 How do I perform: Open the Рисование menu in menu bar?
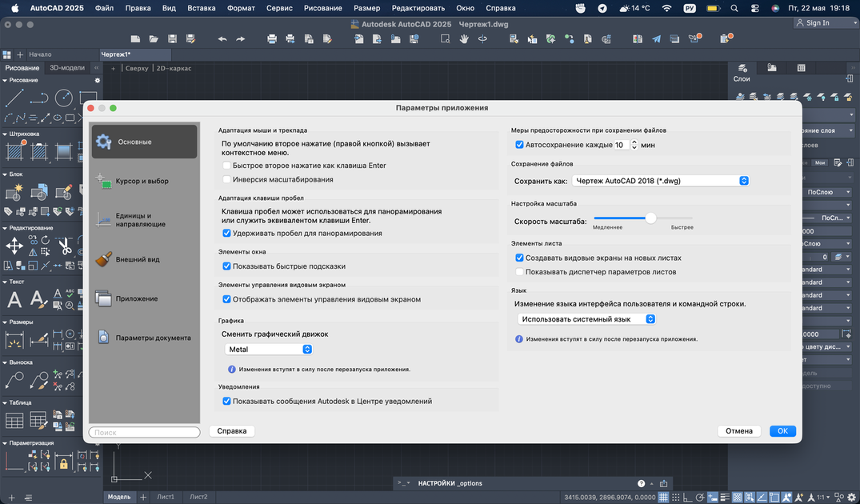click(x=323, y=8)
